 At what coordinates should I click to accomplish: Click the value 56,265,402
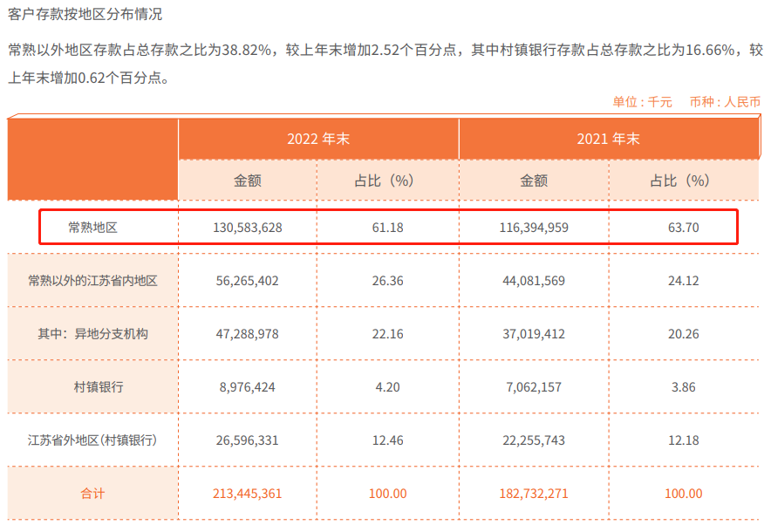click(248, 281)
